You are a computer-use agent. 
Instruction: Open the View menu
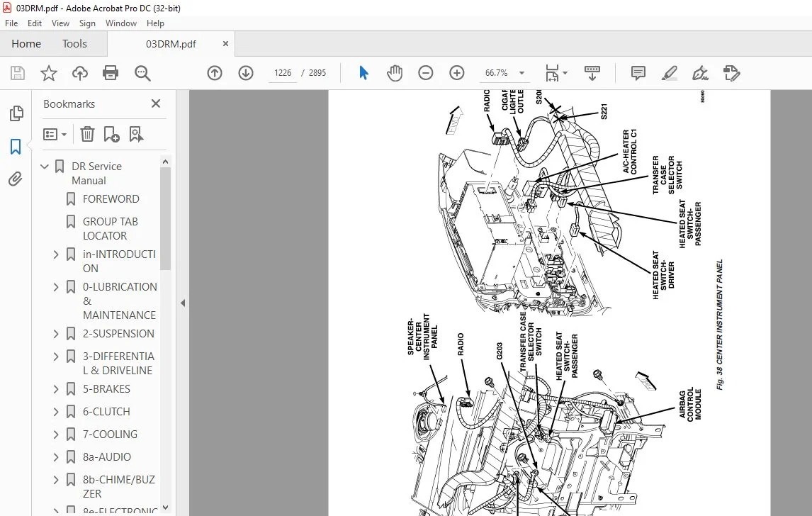[60, 23]
